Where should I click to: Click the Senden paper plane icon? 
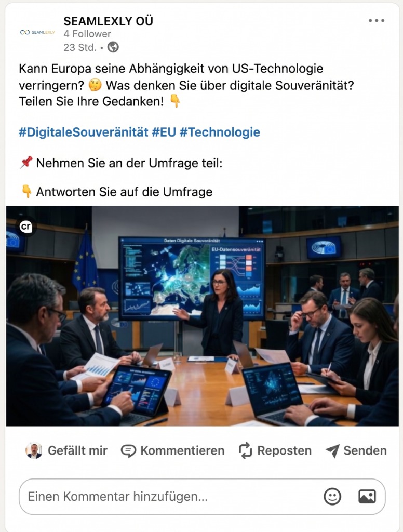(x=332, y=451)
